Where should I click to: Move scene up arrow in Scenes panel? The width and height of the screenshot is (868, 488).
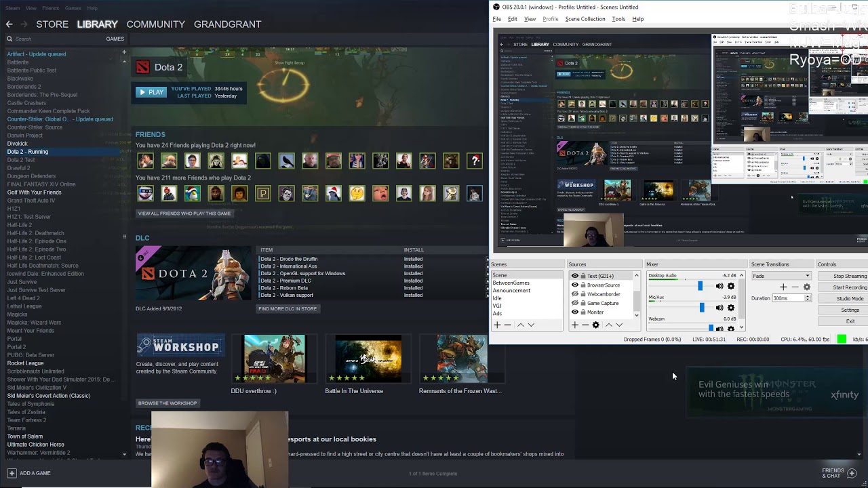point(521,325)
